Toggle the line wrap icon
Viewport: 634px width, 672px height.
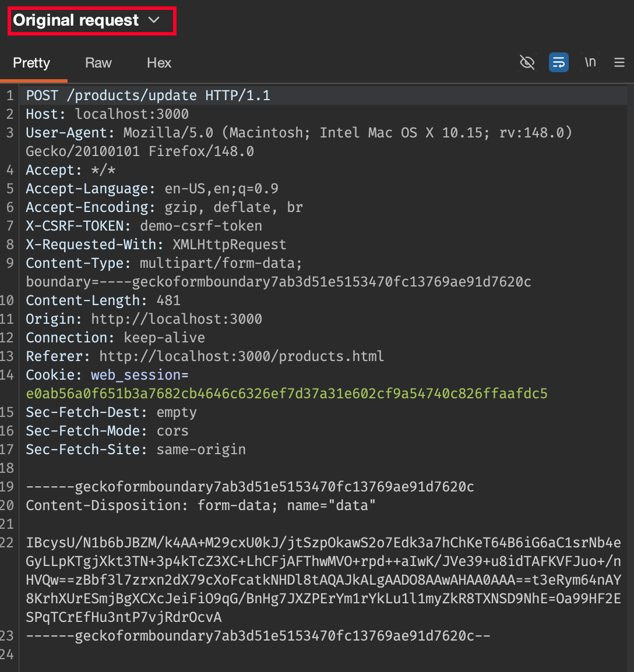[558, 62]
